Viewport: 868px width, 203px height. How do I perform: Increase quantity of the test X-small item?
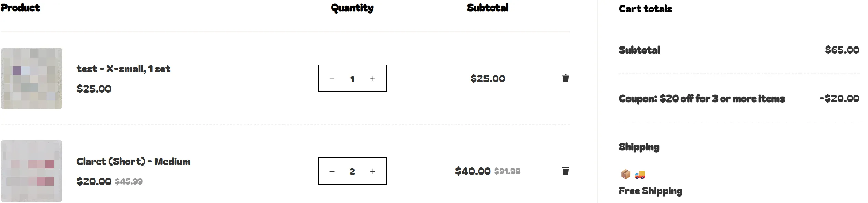click(x=373, y=79)
